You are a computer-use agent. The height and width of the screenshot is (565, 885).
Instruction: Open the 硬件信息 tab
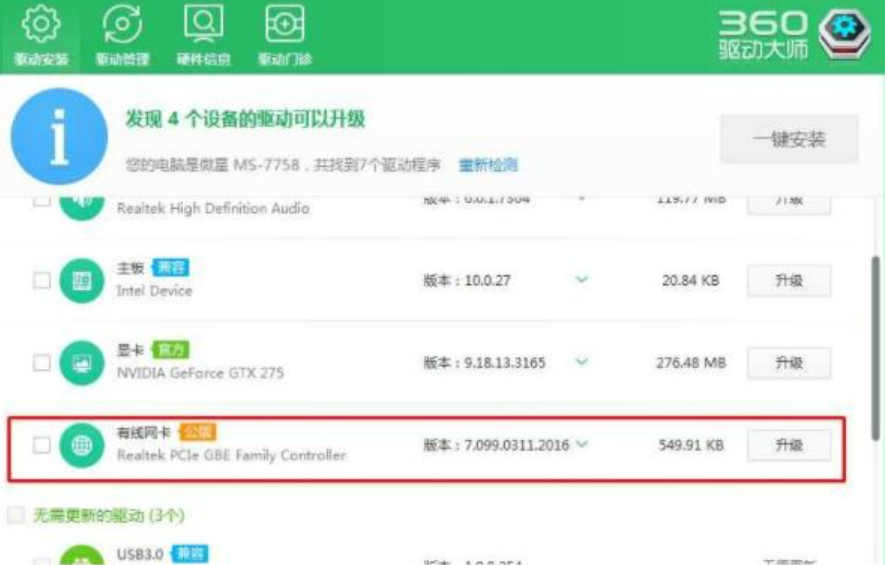click(x=203, y=37)
